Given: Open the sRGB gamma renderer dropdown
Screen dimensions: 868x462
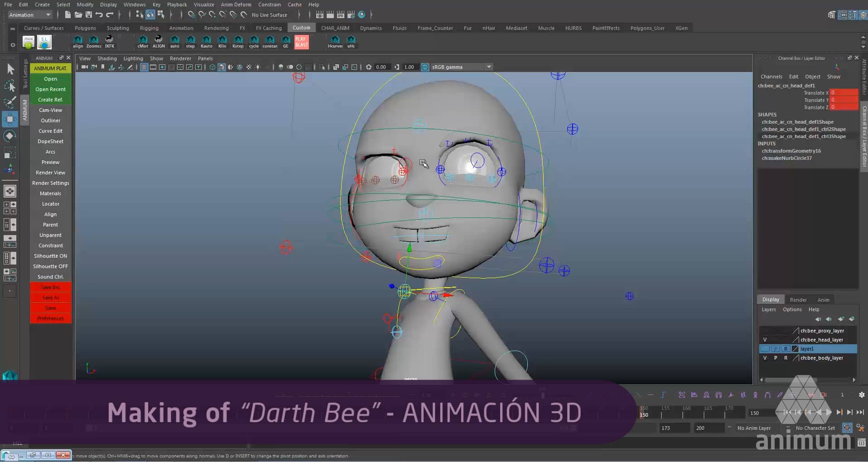Looking at the screenshot, I should [488, 67].
